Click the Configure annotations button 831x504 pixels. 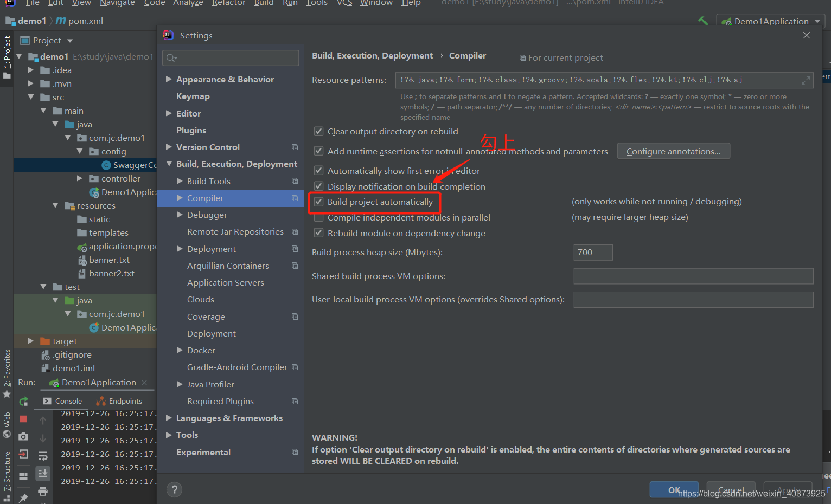coord(673,151)
